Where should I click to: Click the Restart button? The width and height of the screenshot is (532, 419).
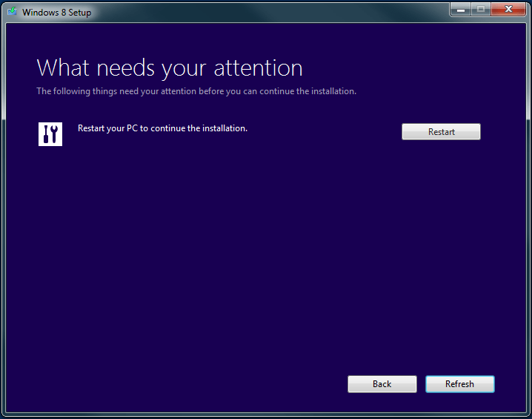441,132
